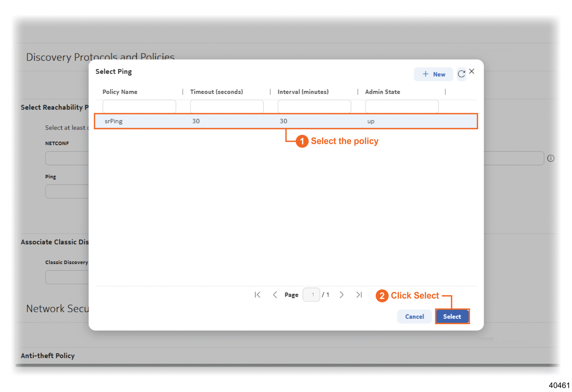
Task: Click the Admin State filter field
Action: tap(402, 107)
